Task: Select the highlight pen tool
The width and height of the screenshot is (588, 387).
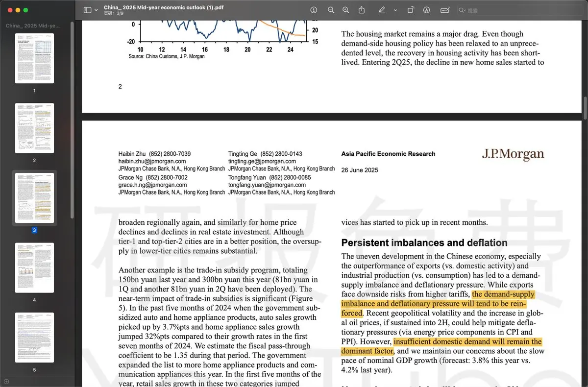Action: [x=382, y=10]
